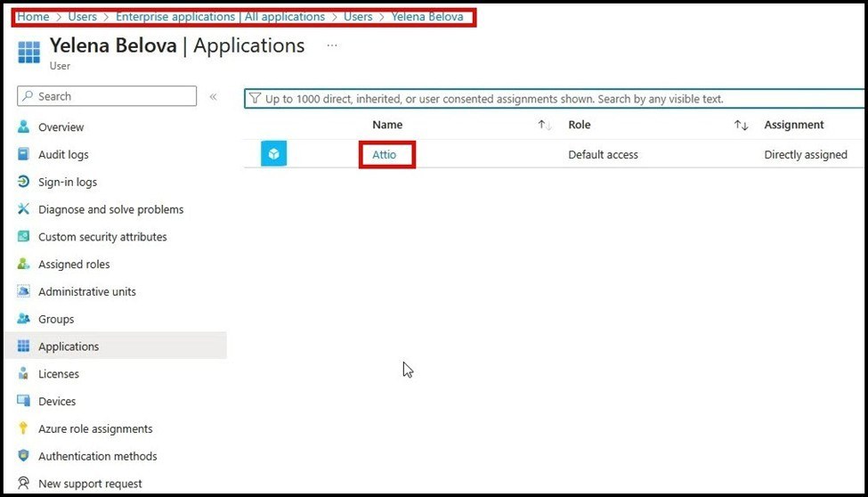
Task: Click the Audit logs icon
Action: (x=24, y=155)
